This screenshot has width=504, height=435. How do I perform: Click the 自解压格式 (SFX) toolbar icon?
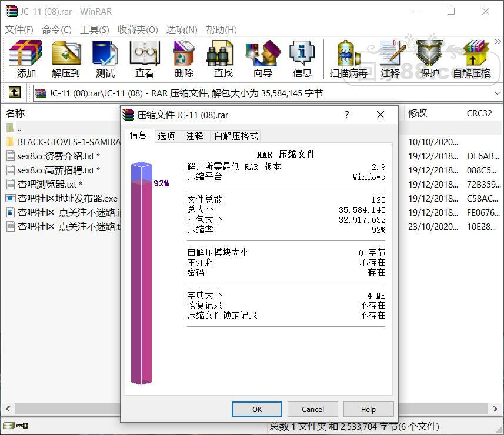click(x=472, y=59)
